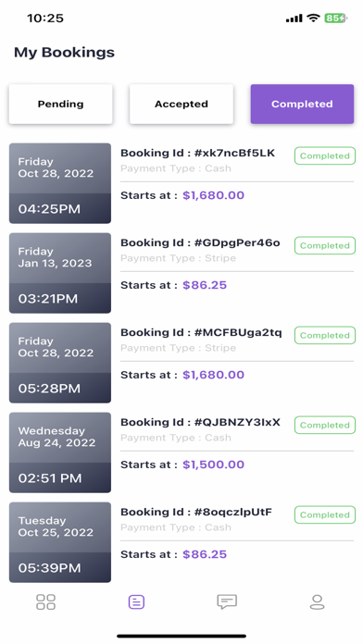Select the Tuesday Oct 25, 2022 date tile
Image resolution: width=363 pixels, height=644 pixels.
pyautogui.click(x=60, y=542)
